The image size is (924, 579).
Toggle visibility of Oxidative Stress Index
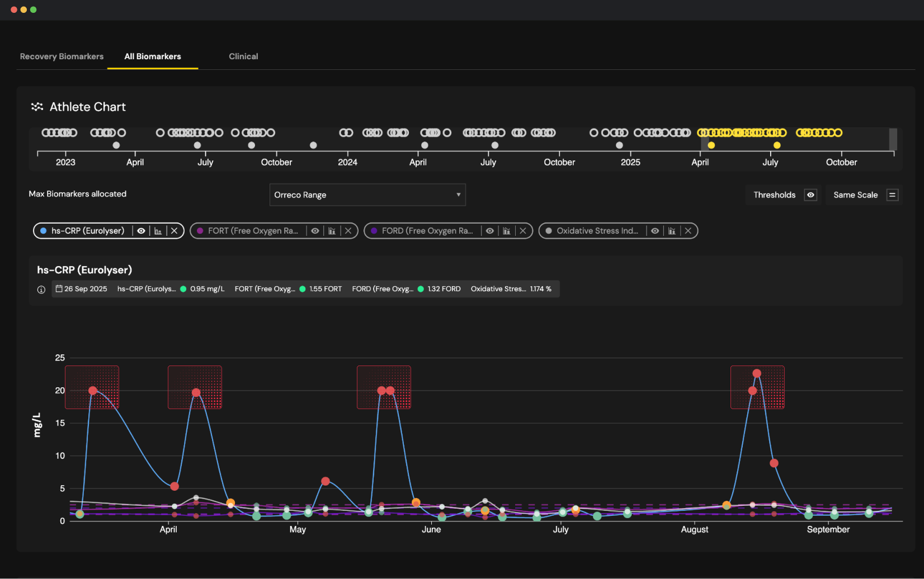(x=655, y=230)
